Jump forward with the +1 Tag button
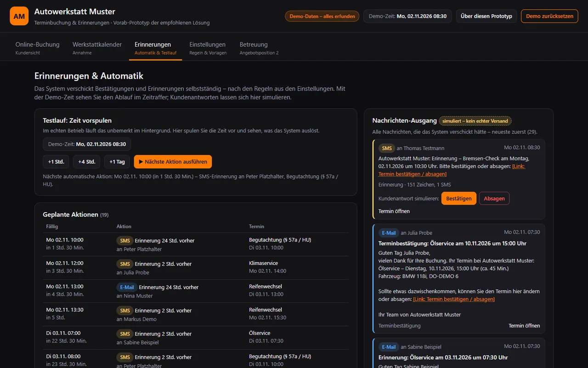The width and height of the screenshot is (588, 368). (x=117, y=161)
